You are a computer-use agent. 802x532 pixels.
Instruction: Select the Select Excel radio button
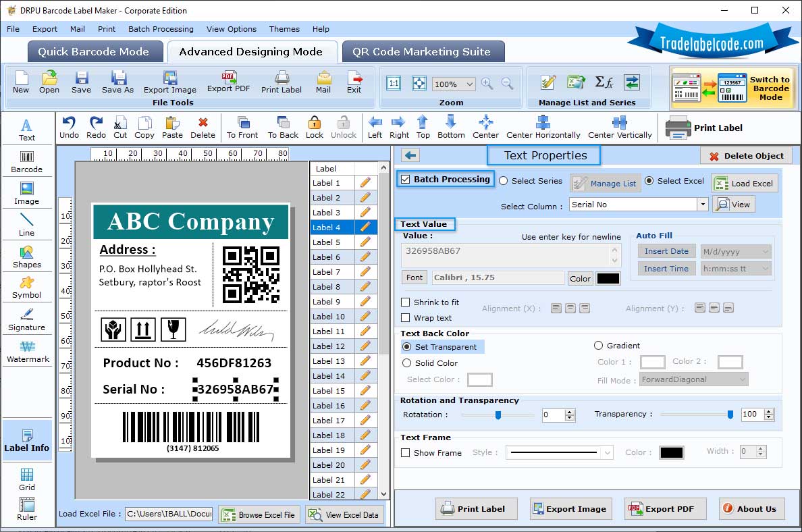click(x=649, y=180)
